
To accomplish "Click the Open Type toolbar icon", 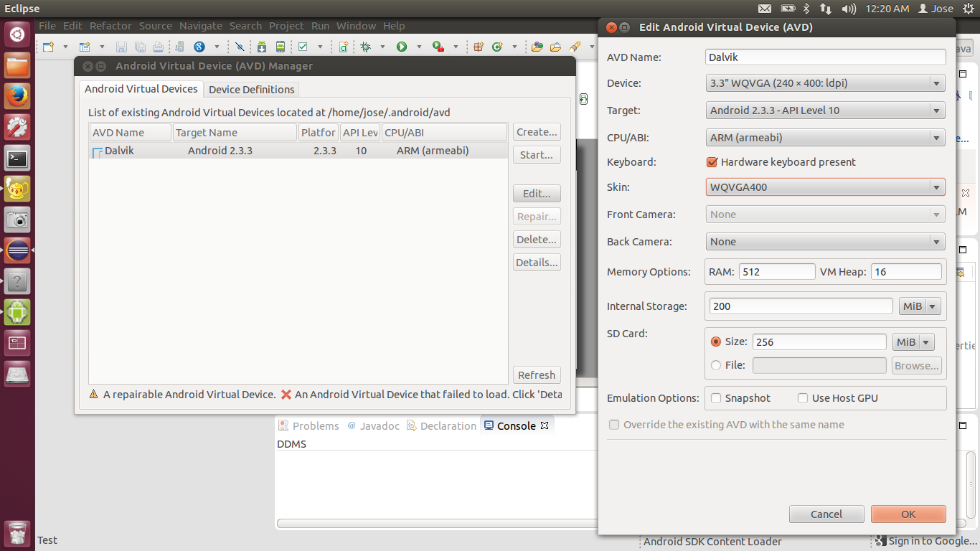I will 537,47.
